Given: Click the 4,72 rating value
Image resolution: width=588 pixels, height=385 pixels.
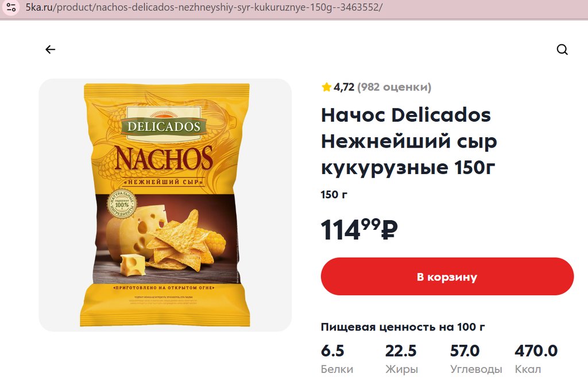Looking at the screenshot, I should click(344, 87).
